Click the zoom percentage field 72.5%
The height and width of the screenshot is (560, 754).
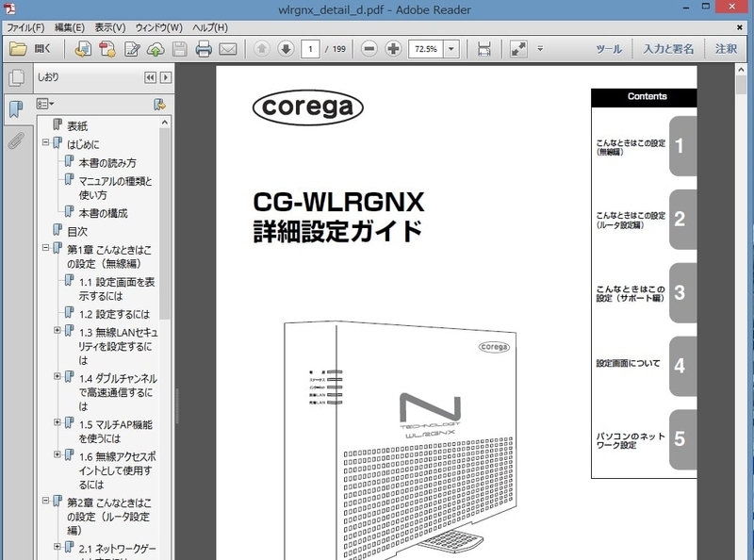(426, 49)
